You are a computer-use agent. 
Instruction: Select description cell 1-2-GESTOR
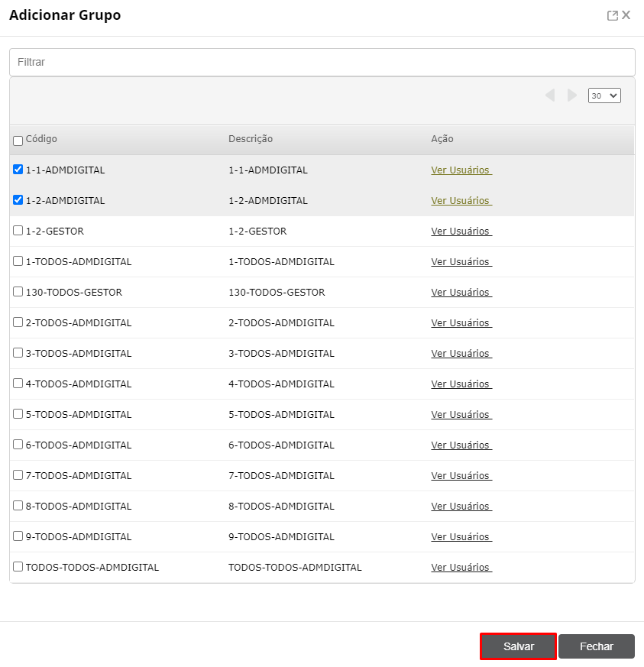[257, 232]
